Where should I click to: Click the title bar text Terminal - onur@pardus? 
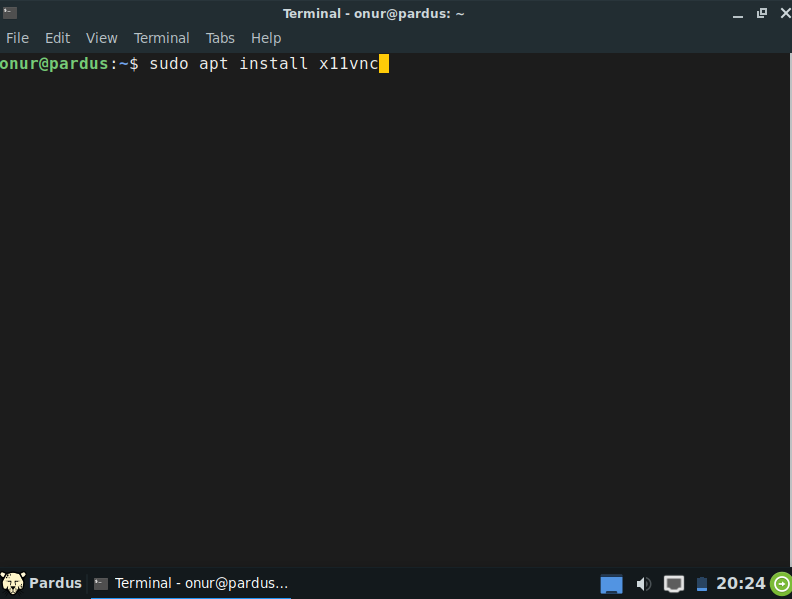[x=373, y=13]
